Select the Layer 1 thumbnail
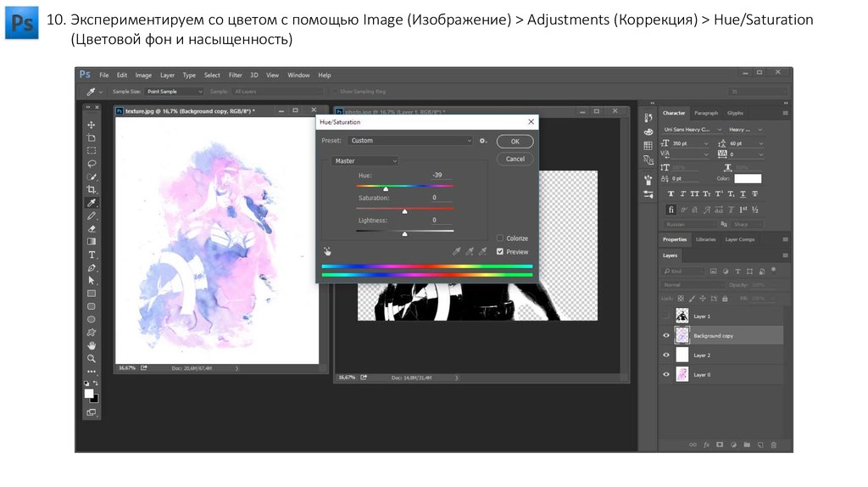Viewport: 868px width, 487px height. coord(682,316)
